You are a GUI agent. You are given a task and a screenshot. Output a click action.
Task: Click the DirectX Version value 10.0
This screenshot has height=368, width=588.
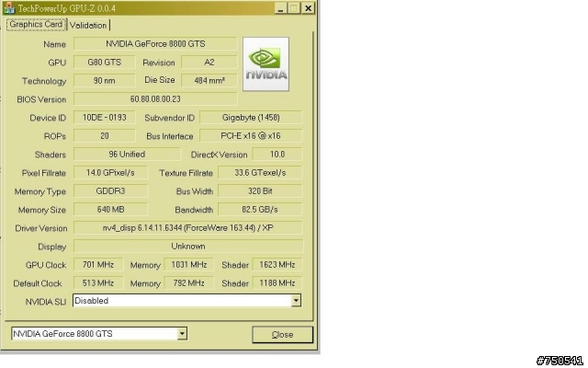point(277,155)
